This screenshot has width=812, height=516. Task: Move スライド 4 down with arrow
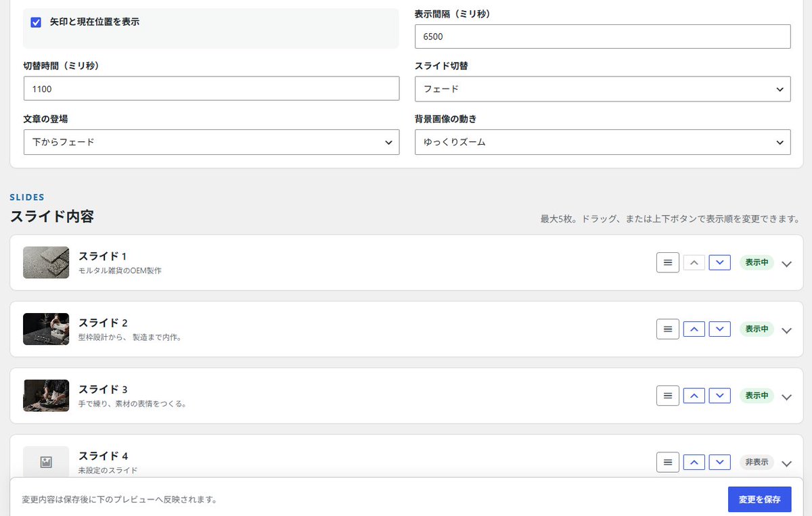720,462
